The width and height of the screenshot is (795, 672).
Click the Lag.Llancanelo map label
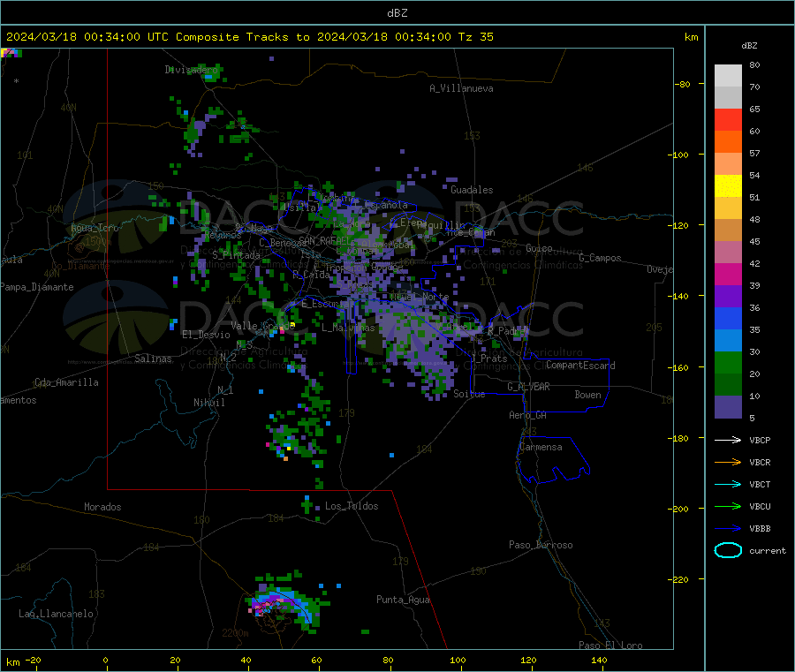pyautogui.click(x=57, y=615)
